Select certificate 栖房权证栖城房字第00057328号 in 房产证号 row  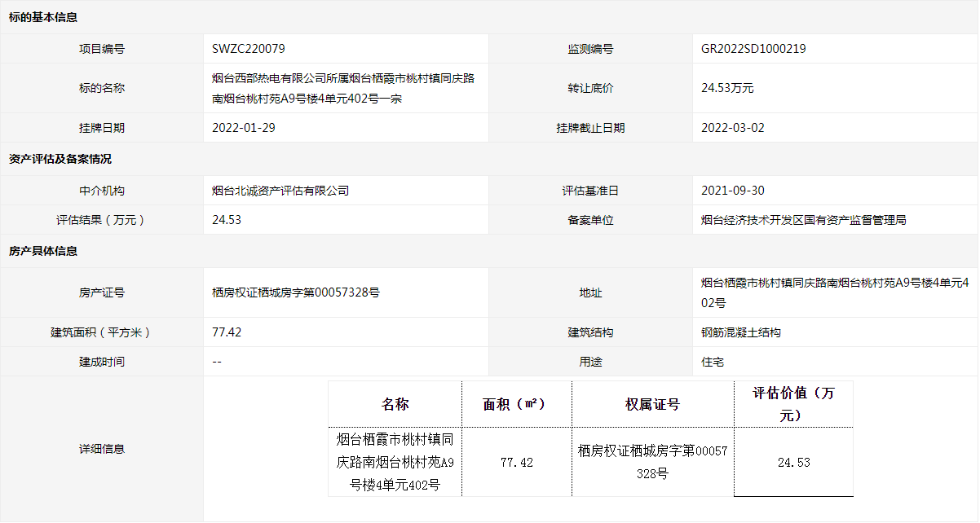tap(295, 292)
